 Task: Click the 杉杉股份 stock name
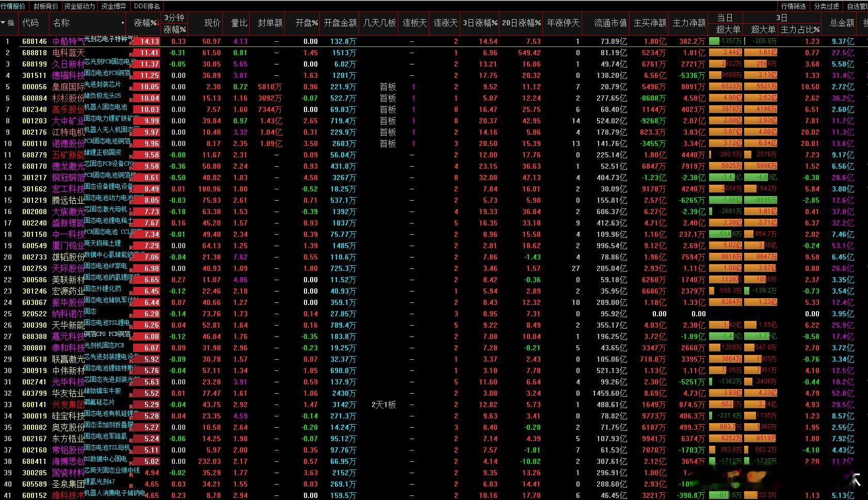tap(68, 98)
